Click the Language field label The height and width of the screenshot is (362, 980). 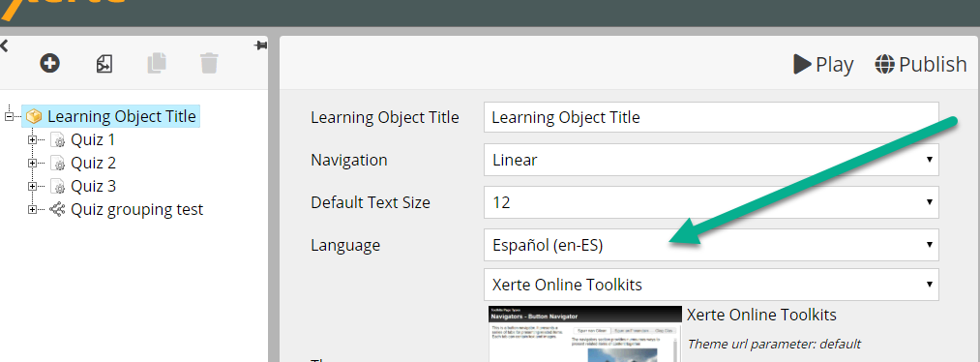point(345,245)
